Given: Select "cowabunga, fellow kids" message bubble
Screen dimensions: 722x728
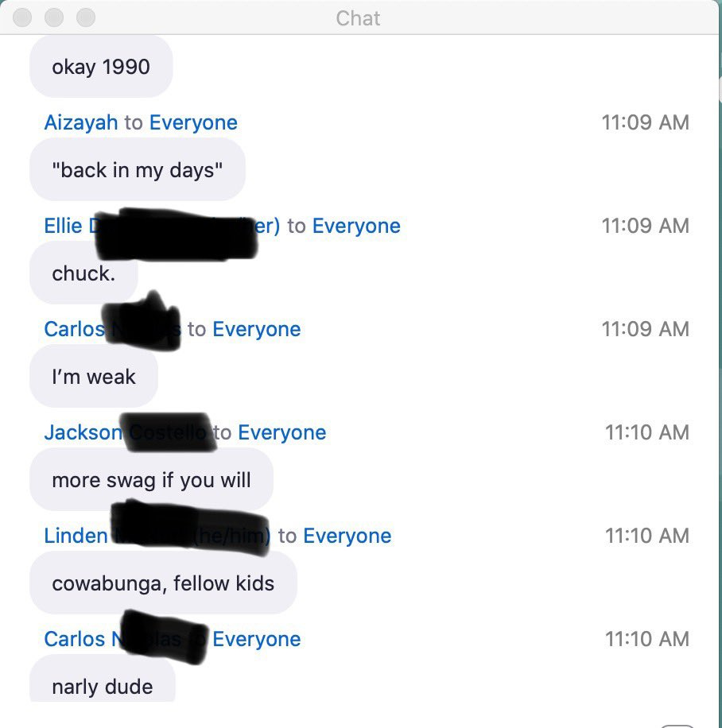Looking at the screenshot, I should 163,583.
